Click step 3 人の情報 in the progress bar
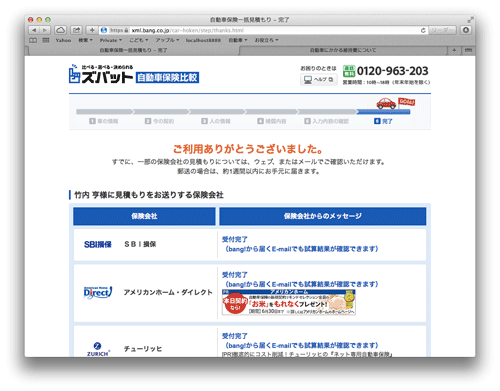This screenshot has width=500, height=391. [x=216, y=121]
